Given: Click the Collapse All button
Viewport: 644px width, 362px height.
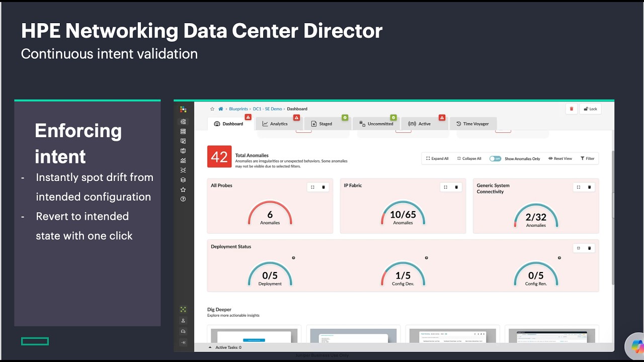Looking at the screenshot, I should click(469, 158).
